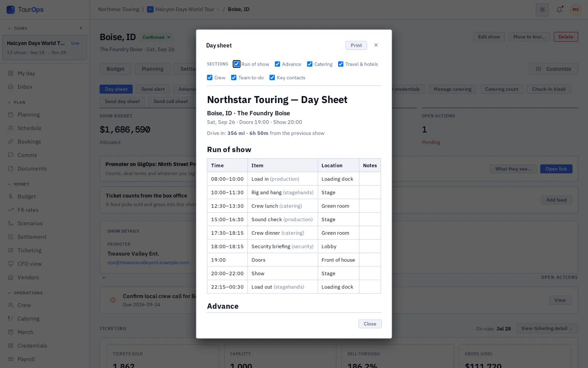
Task: Open Documents in sidebar
Action: pyautogui.click(x=32, y=169)
